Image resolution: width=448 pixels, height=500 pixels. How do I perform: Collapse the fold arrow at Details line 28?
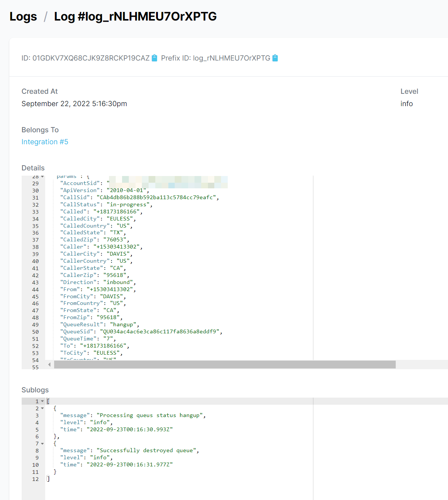pyautogui.click(x=43, y=177)
